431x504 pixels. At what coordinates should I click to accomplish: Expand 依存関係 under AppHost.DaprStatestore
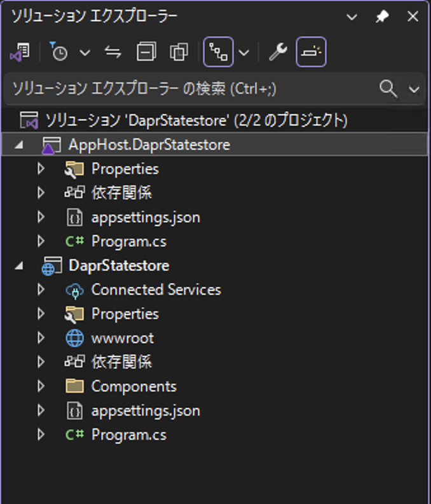(x=41, y=193)
